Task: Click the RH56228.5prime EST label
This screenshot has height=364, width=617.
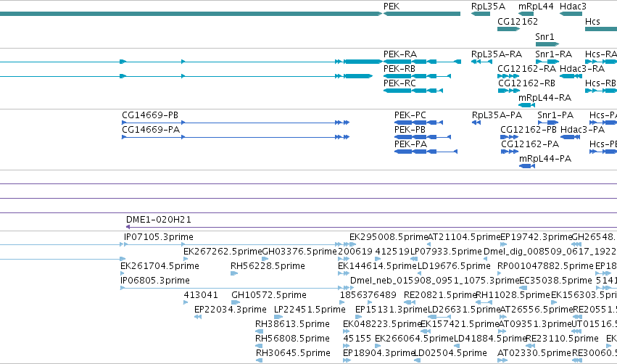Action: pyautogui.click(x=268, y=266)
